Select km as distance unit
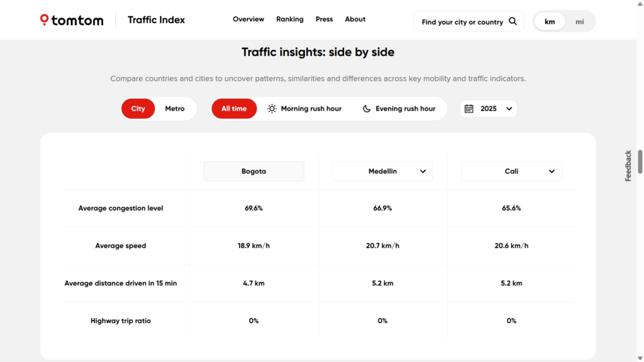This screenshot has width=644, height=362. click(550, 21)
